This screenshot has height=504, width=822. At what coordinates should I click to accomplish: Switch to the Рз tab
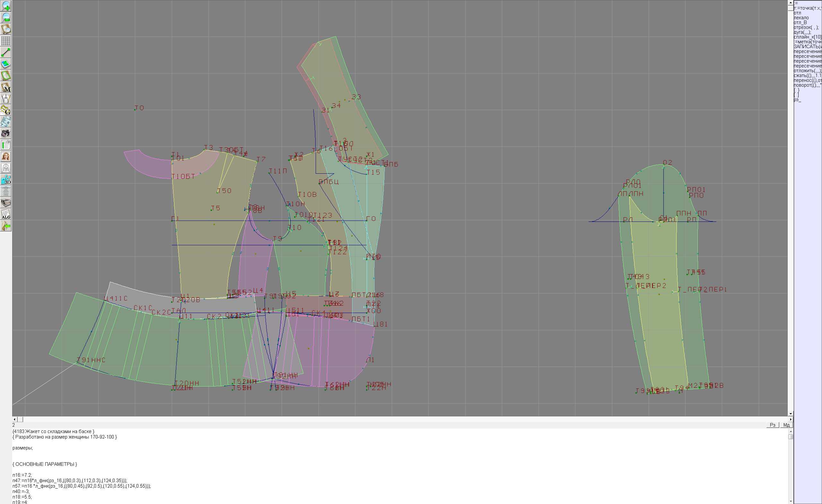pyautogui.click(x=773, y=425)
